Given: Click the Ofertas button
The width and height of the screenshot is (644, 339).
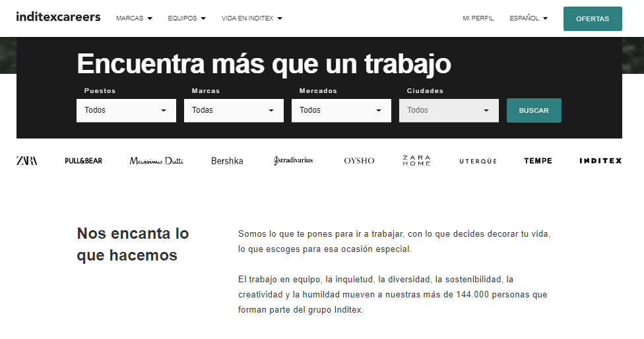Looking at the screenshot, I should 593,18.
